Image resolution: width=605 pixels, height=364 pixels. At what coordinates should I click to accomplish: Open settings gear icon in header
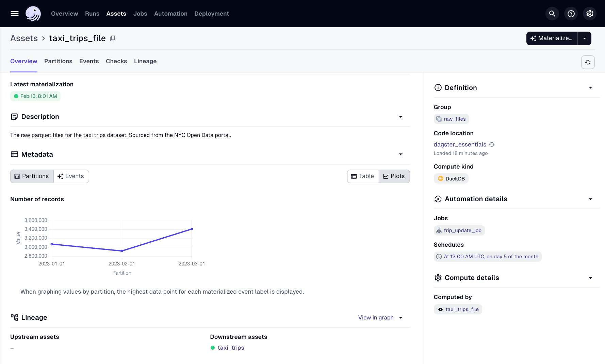pyautogui.click(x=590, y=14)
